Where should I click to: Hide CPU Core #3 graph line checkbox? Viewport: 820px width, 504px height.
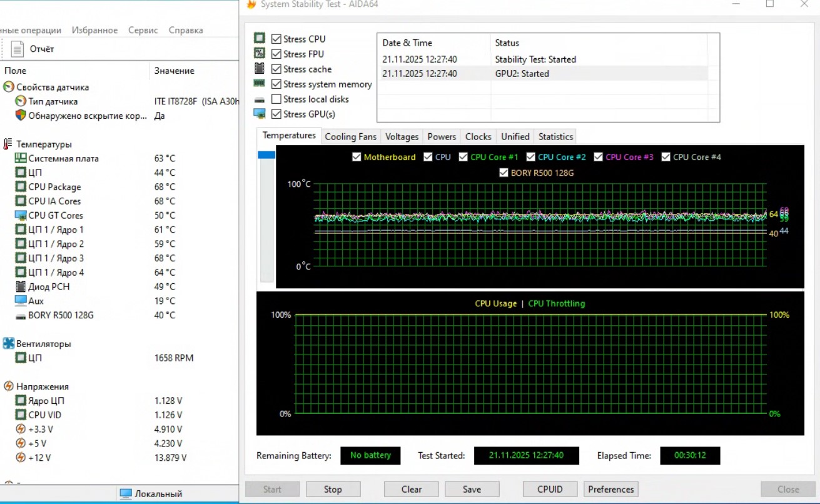pyautogui.click(x=599, y=157)
